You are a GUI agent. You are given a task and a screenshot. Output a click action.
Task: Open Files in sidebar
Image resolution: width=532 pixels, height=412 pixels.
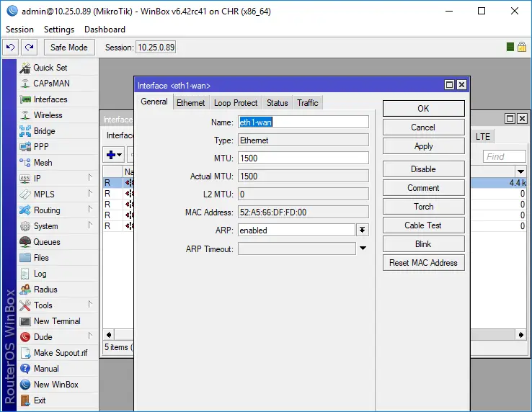(x=58, y=258)
